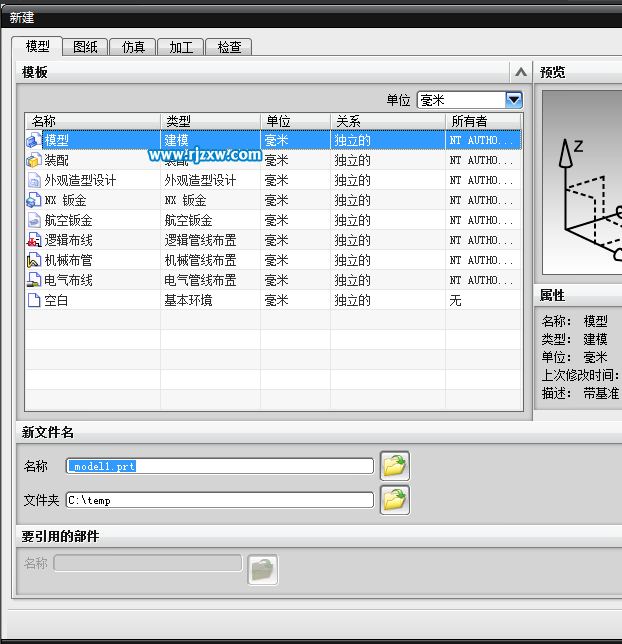The width and height of the screenshot is (622, 644).
Task: Click the 电气布线 template icon
Action: [x=34, y=281]
